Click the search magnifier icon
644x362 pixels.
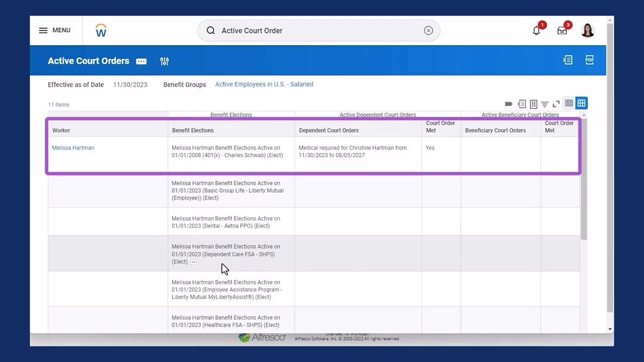click(211, 31)
